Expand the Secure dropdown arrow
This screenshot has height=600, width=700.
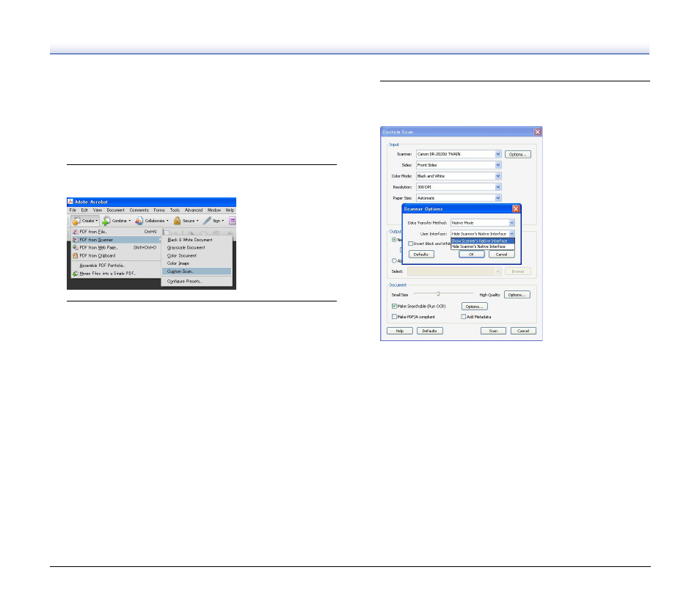[197, 221]
